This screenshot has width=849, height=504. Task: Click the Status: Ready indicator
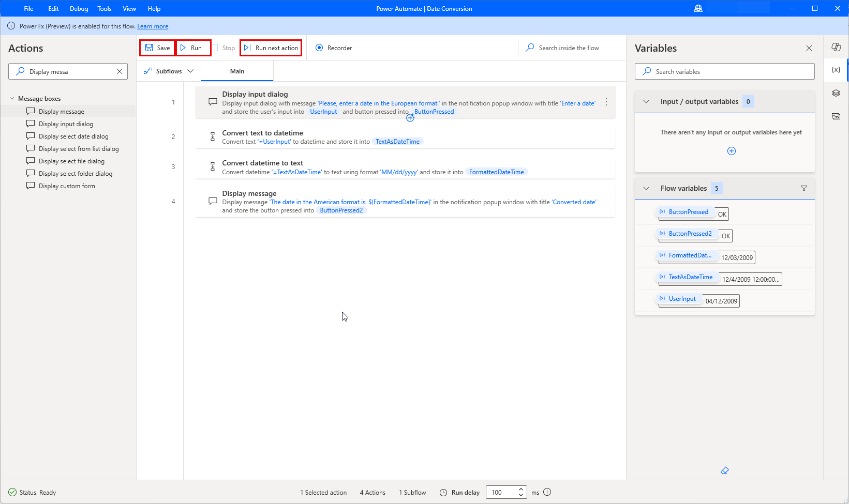(32, 492)
